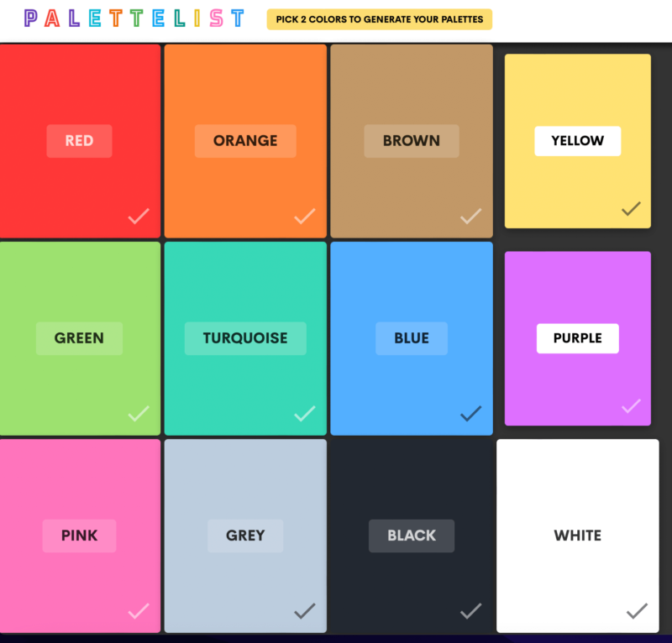Toggle the Purple card's selected checkmark
This screenshot has height=643, width=672.
point(632,405)
